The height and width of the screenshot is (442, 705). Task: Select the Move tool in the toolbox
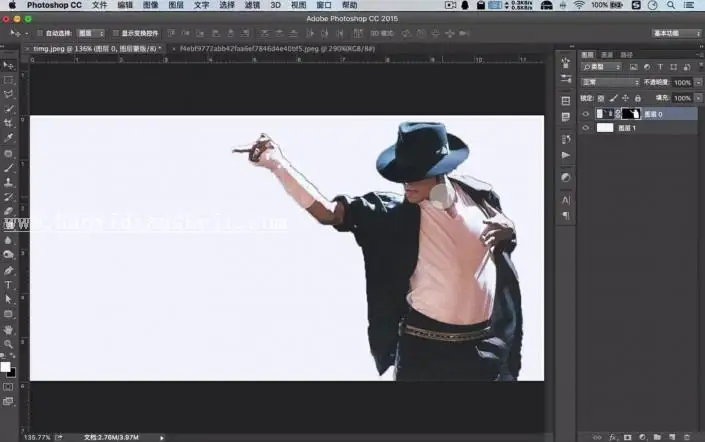8,66
